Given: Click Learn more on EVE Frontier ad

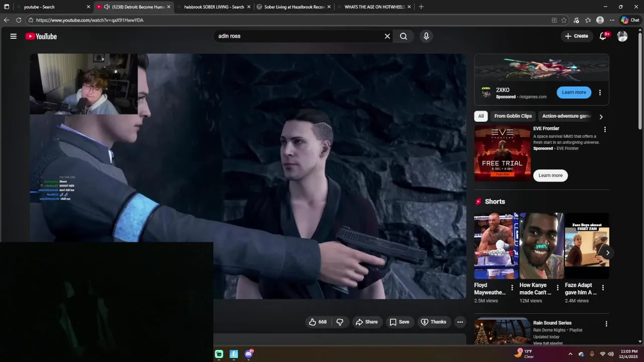Looking at the screenshot, I should [x=550, y=175].
